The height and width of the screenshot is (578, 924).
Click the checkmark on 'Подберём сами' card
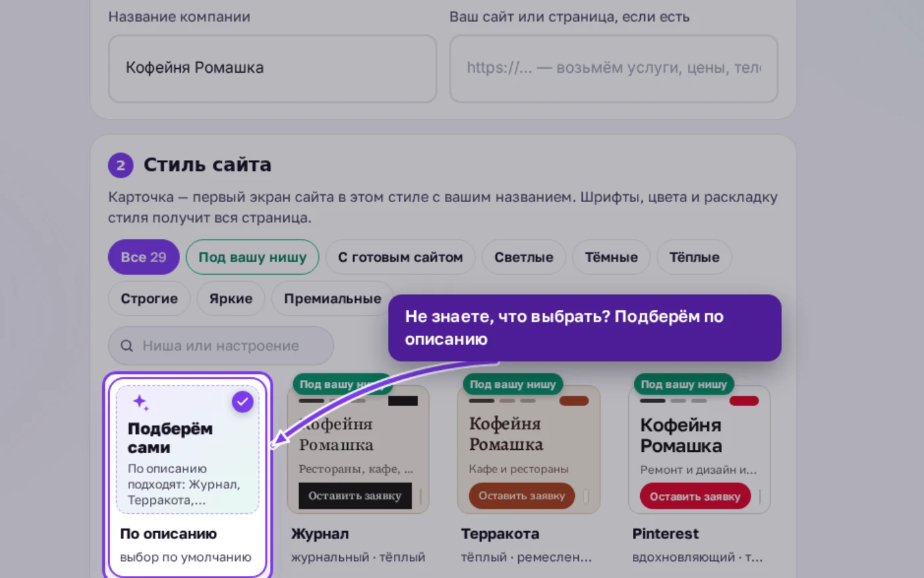pos(242,402)
